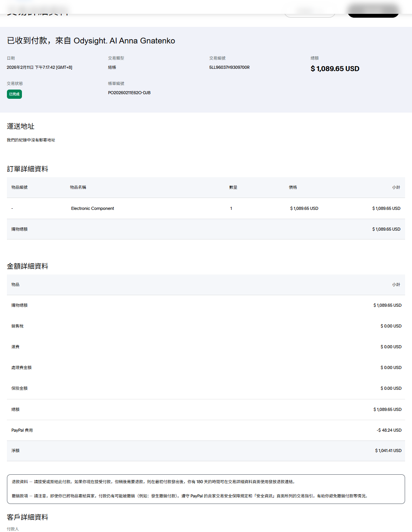Click the 結帳 transaction type value
The height and width of the screenshot is (532, 412).
coord(112,67)
